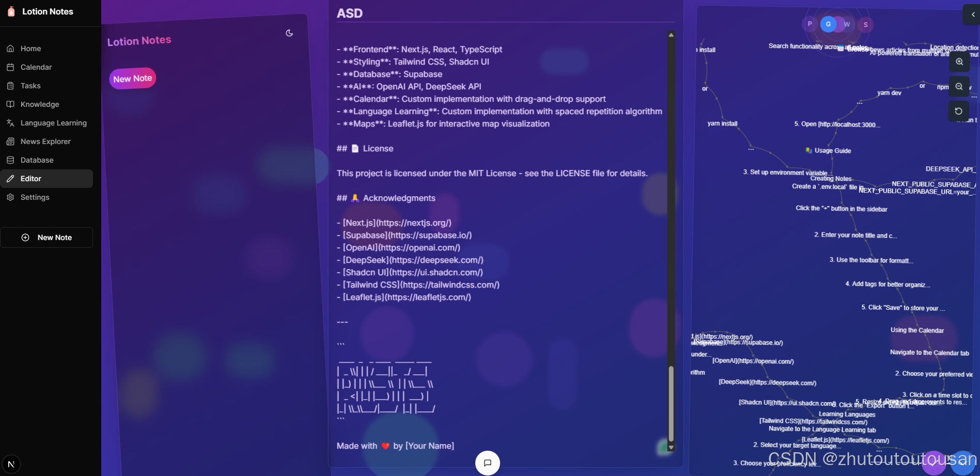This screenshot has width=980, height=476.
Task: Click the Creating Notes graph node
Action: [x=831, y=179]
